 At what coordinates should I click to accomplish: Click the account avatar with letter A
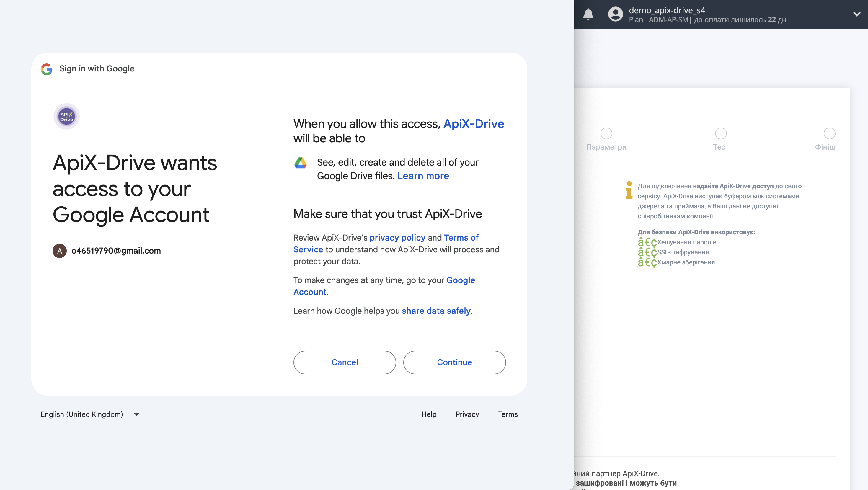(x=60, y=251)
